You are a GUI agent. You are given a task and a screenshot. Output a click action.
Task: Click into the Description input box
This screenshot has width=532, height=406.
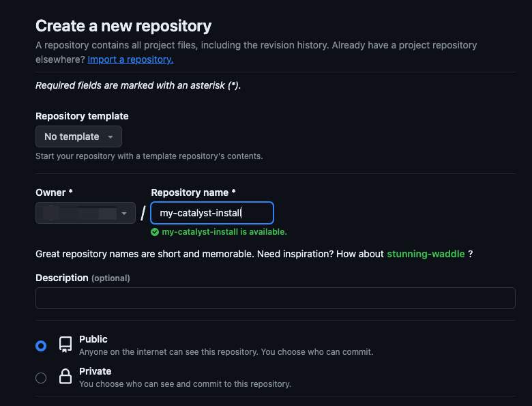point(275,298)
